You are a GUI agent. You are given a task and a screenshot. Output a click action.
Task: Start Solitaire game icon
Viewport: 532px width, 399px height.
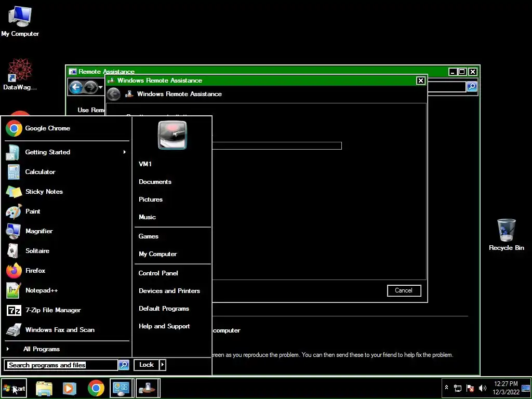14,251
